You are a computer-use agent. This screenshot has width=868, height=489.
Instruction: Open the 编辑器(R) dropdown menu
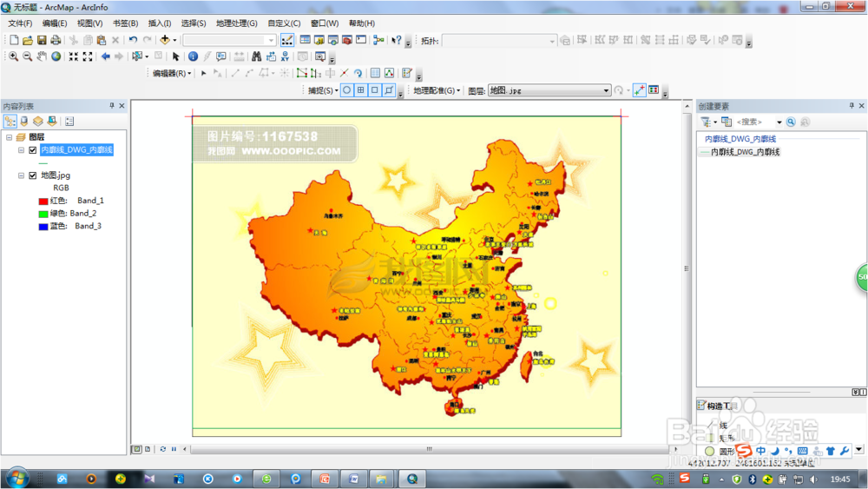(x=172, y=73)
